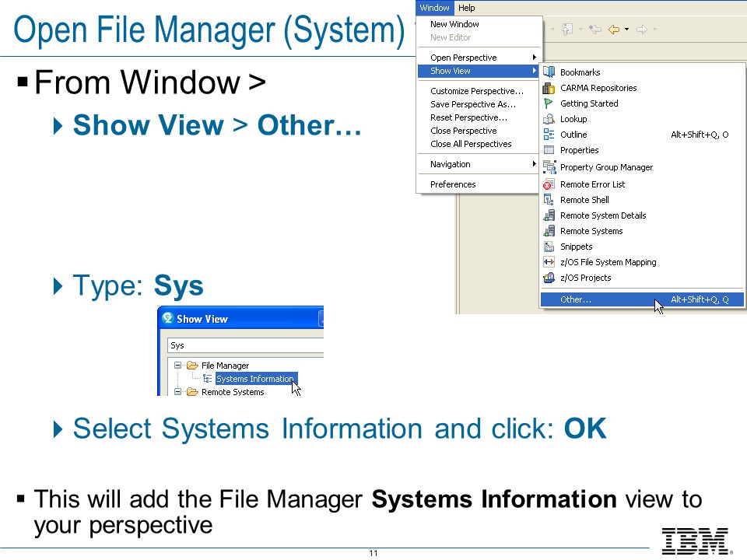The image size is (747, 560).
Task: Click the CARMA Repositories icon
Action: [549, 88]
